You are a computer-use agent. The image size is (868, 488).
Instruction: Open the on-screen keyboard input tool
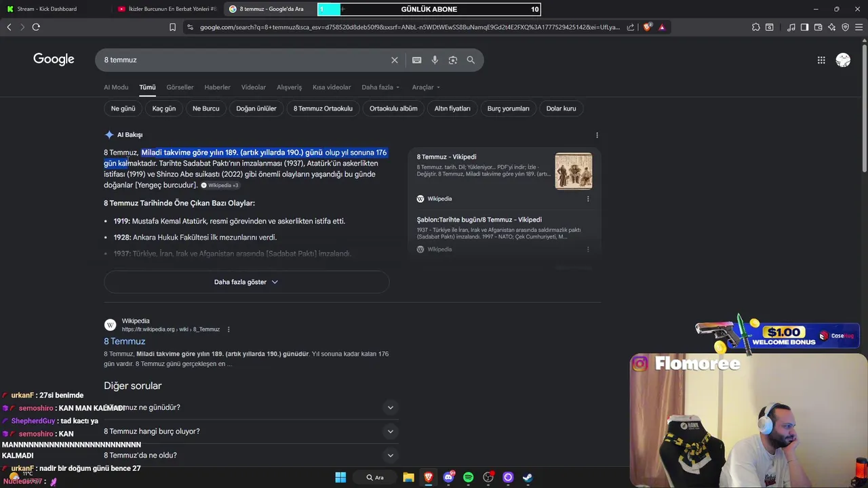click(x=417, y=60)
